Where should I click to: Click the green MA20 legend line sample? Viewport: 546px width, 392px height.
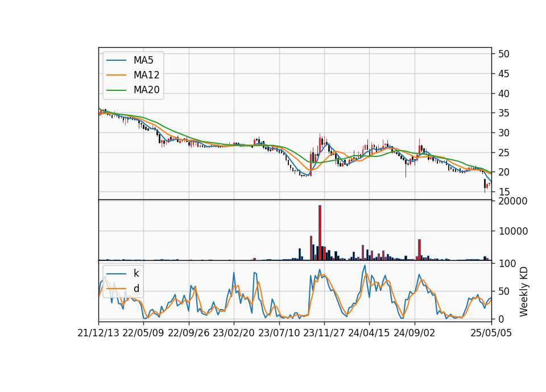click(116, 90)
